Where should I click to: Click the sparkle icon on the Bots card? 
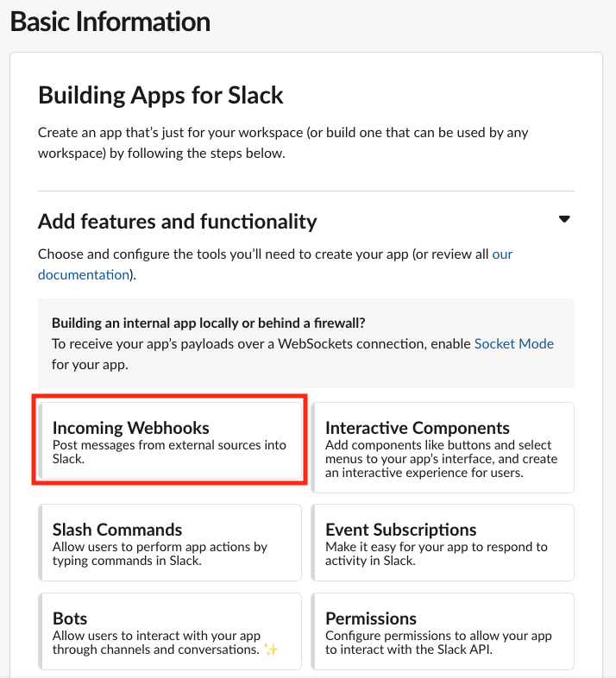(272, 650)
